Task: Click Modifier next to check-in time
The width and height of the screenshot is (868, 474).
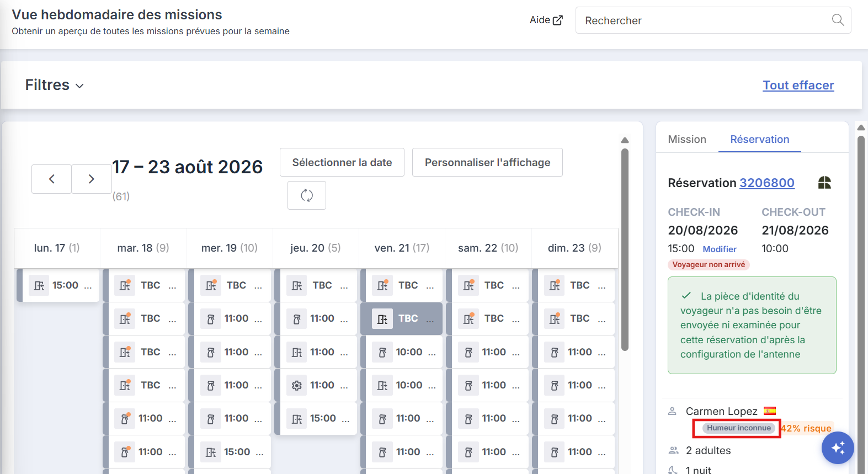Action: (x=720, y=249)
